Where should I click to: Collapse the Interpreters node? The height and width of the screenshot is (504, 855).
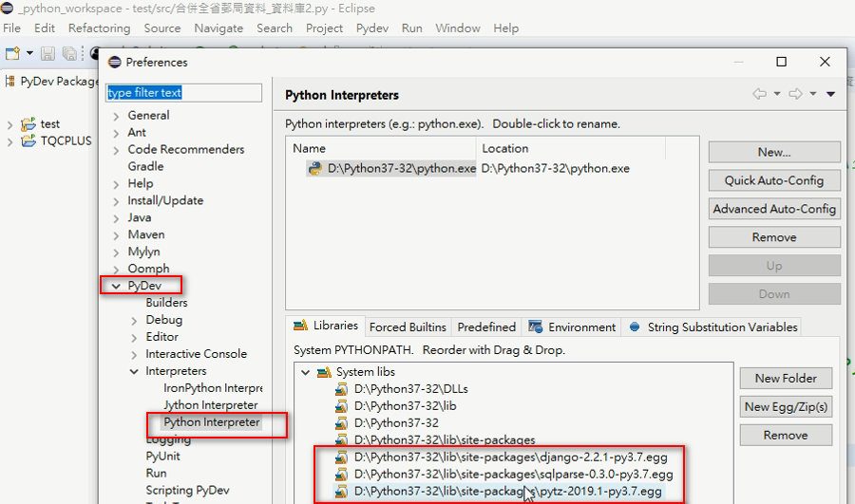pyautogui.click(x=134, y=371)
